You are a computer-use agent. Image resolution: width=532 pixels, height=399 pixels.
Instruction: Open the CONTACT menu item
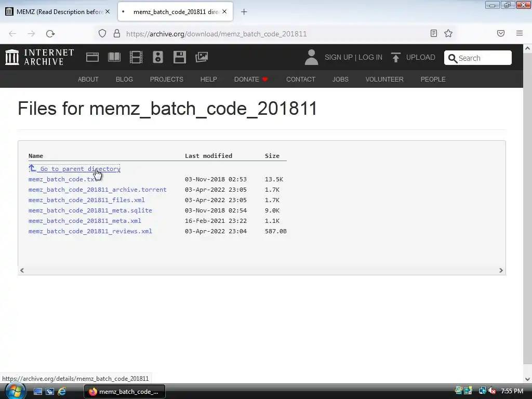301,79
